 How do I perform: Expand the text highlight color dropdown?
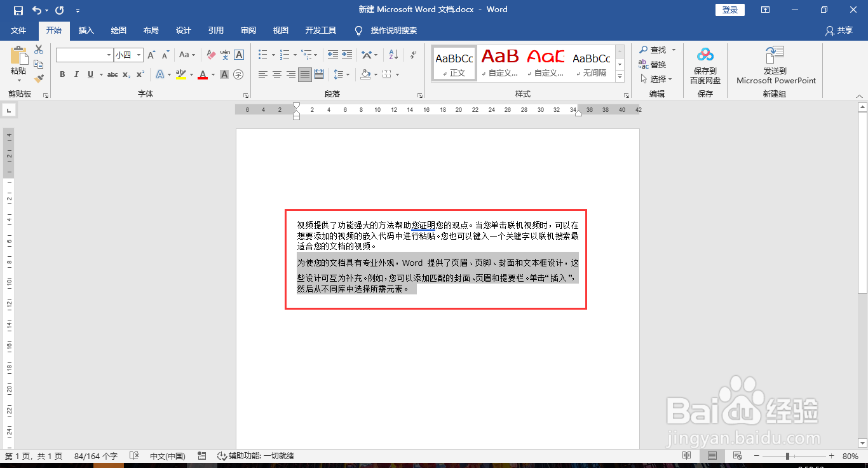191,75
